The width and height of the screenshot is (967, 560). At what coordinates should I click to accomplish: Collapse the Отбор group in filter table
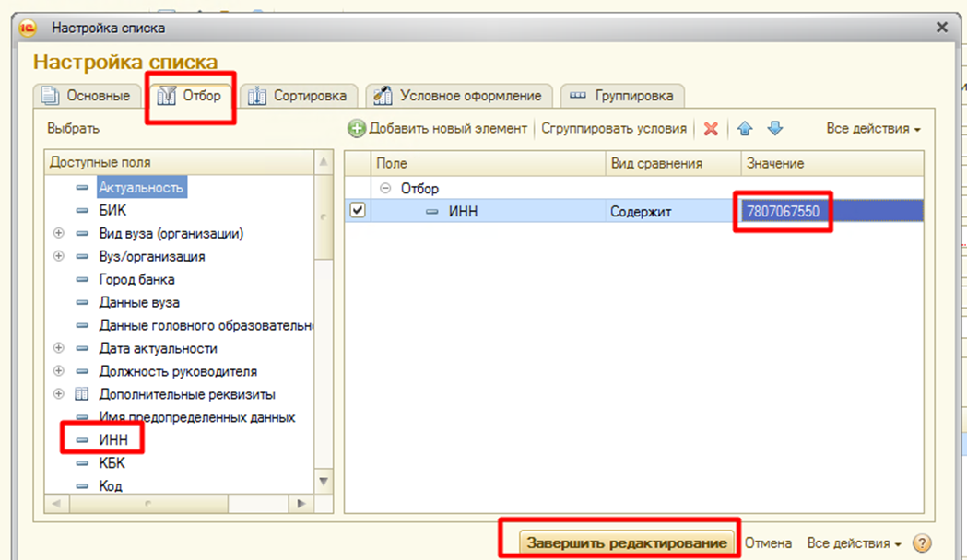(x=385, y=189)
